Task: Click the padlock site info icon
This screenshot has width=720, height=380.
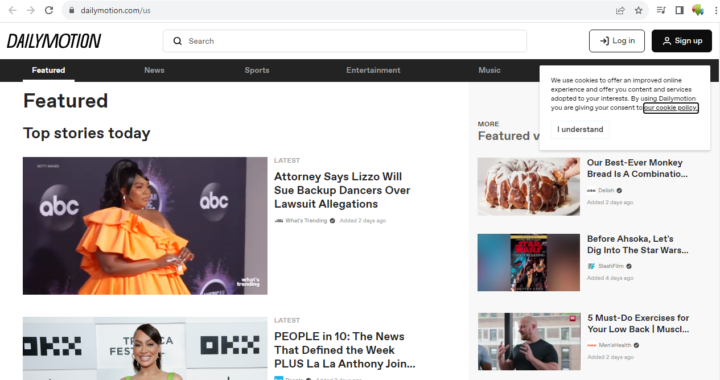Action: click(x=72, y=10)
